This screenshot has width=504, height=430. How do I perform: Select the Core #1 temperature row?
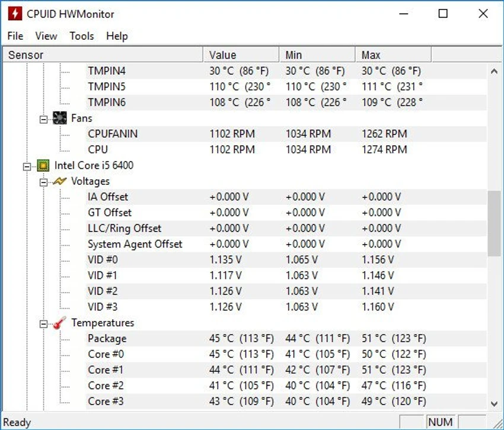pos(286,370)
